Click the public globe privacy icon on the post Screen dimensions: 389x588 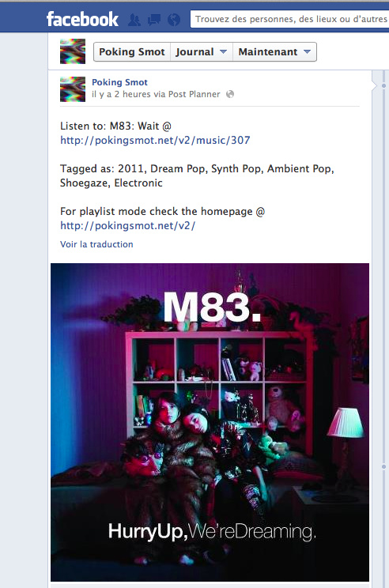pos(230,94)
